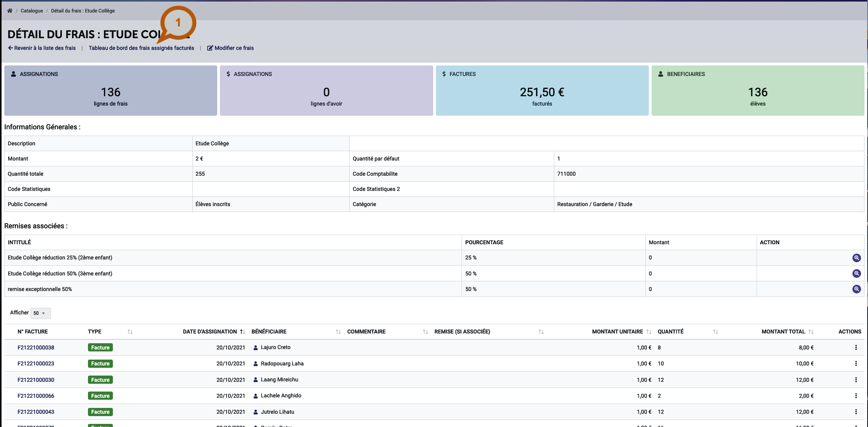The width and height of the screenshot is (868, 427).
Task: Open actions menu for Lajuro Creto row
Action: click(856, 348)
